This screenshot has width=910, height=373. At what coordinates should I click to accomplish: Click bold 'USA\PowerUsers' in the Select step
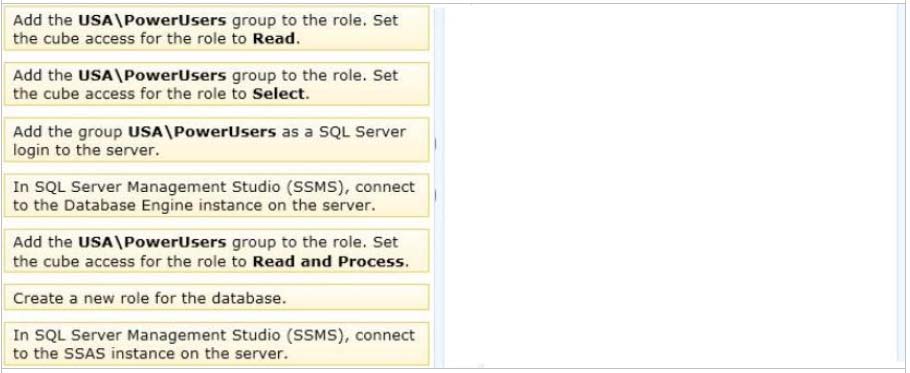click(152, 75)
